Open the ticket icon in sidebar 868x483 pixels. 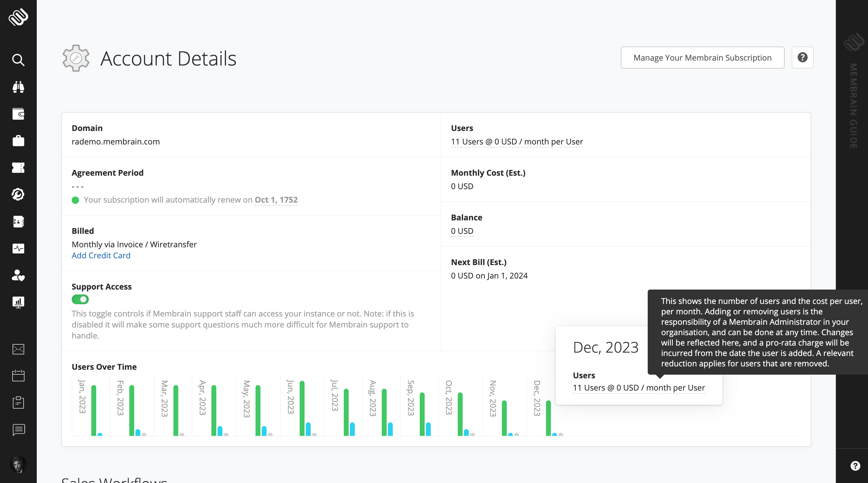(x=18, y=168)
